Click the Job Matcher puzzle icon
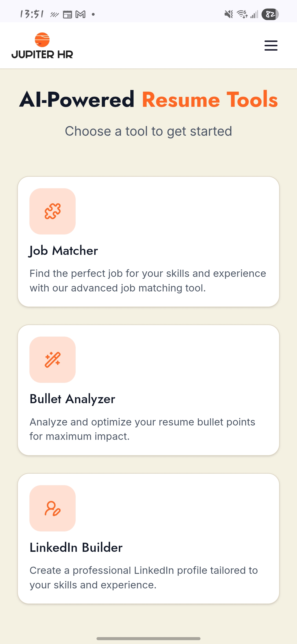297x644 pixels. pyautogui.click(x=53, y=211)
